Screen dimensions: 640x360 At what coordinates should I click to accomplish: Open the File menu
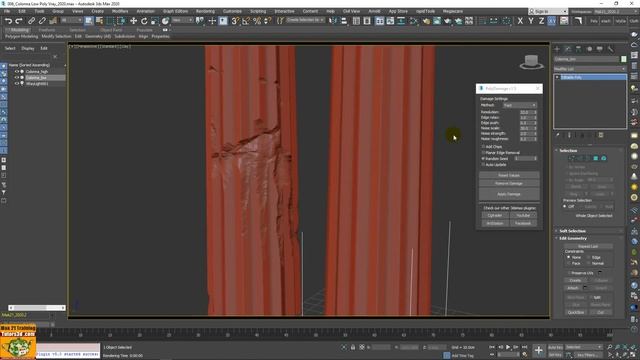click(7, 11)
